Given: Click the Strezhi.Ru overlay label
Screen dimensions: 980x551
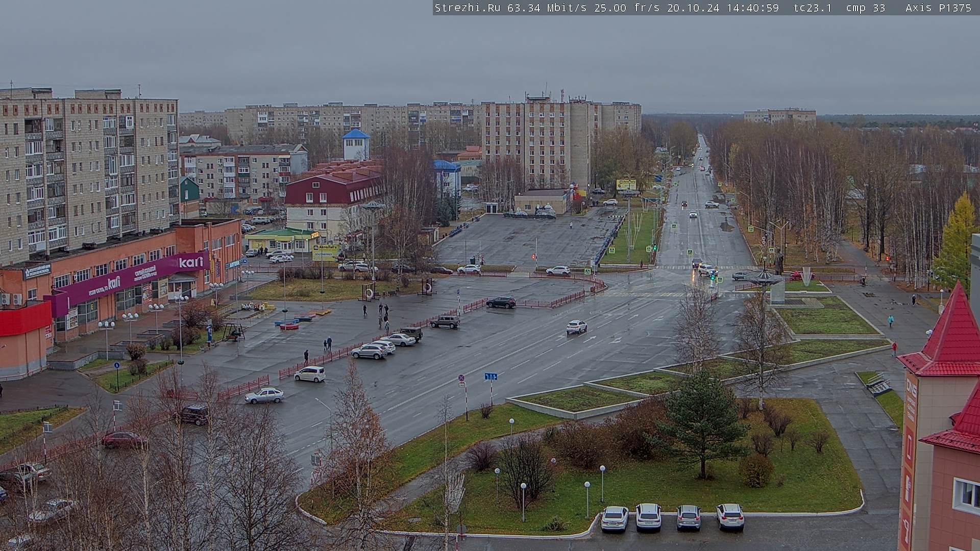Looking at the screenshot, I should pyautogui.click(x=467, y=8).
